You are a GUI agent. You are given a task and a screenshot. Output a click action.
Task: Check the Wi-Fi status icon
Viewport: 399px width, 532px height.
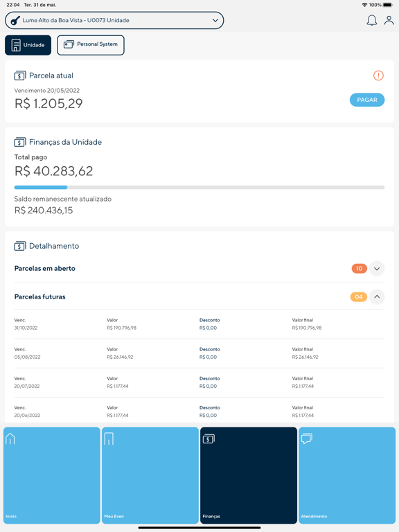(x=365, y=5)
